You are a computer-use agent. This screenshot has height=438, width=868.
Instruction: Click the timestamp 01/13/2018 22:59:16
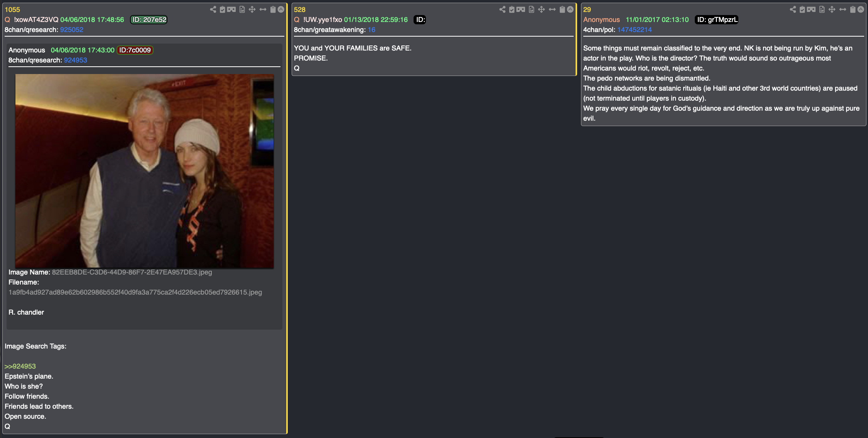pos(376,20)
